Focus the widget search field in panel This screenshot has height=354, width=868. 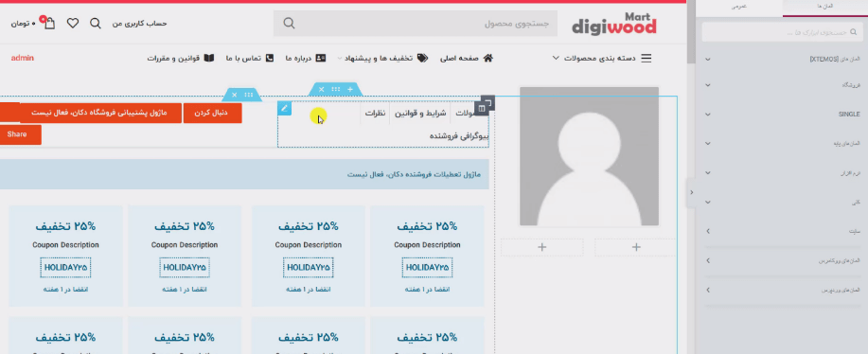782,32
